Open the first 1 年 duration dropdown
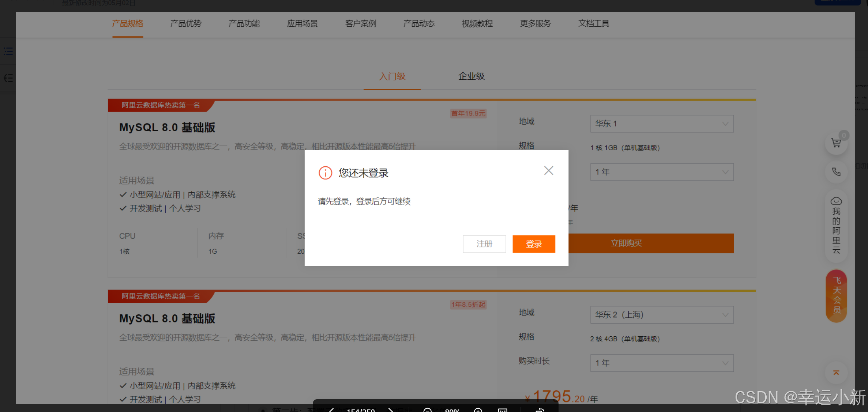This screenshot has width=868, height=412. pos(661,172)
